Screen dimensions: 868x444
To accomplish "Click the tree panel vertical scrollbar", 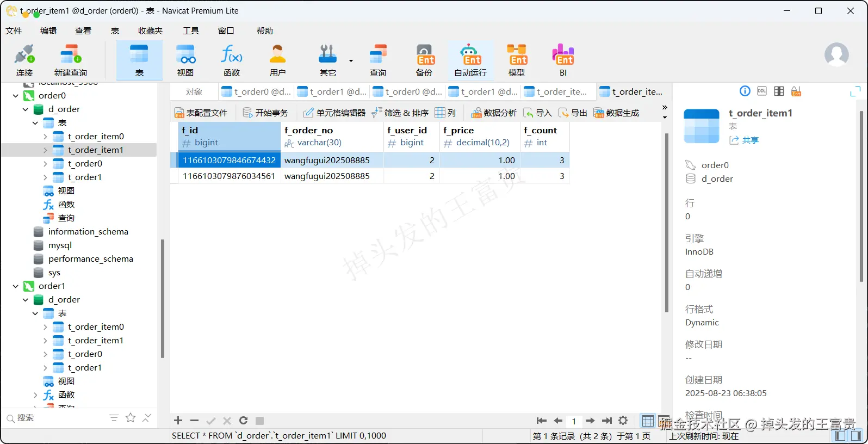I will click(162, 298).
